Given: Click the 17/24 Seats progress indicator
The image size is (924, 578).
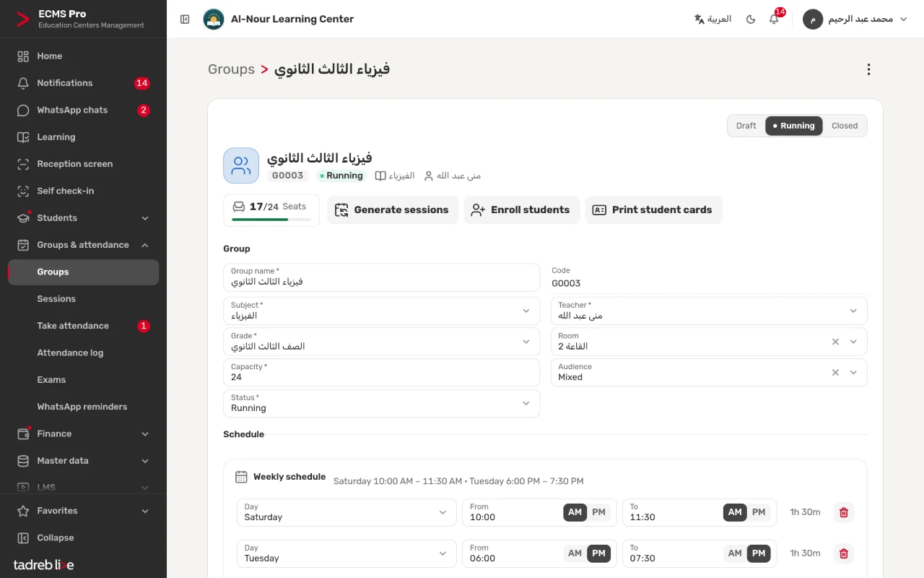Looking at the screenshot, I should [x=271, y=210].
